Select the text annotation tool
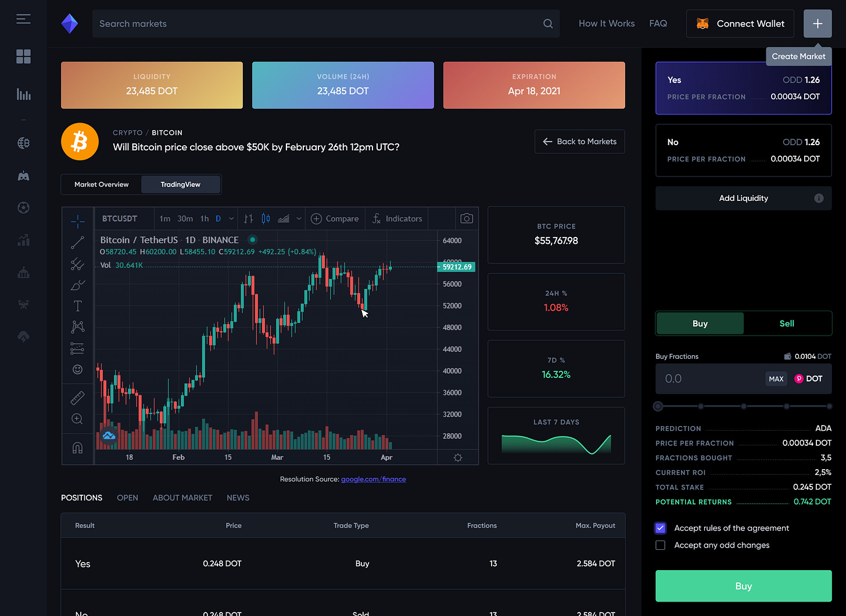Image resolution: width=846 pixels, height=616 pixels. (77, 306)
